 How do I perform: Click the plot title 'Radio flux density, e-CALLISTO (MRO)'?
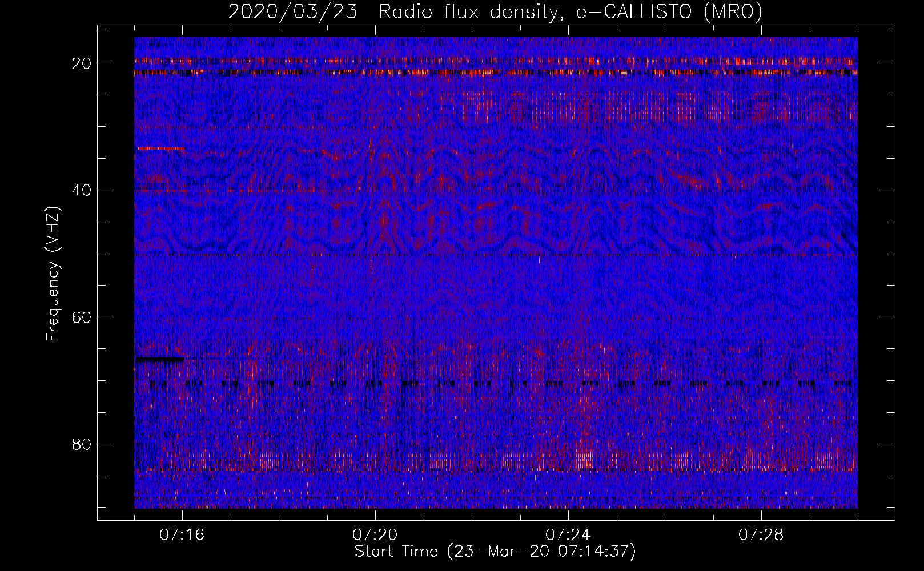coord(571,11)
